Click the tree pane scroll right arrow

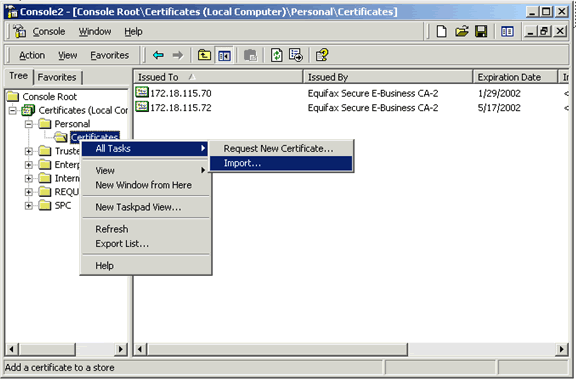(x=120, y=349)
